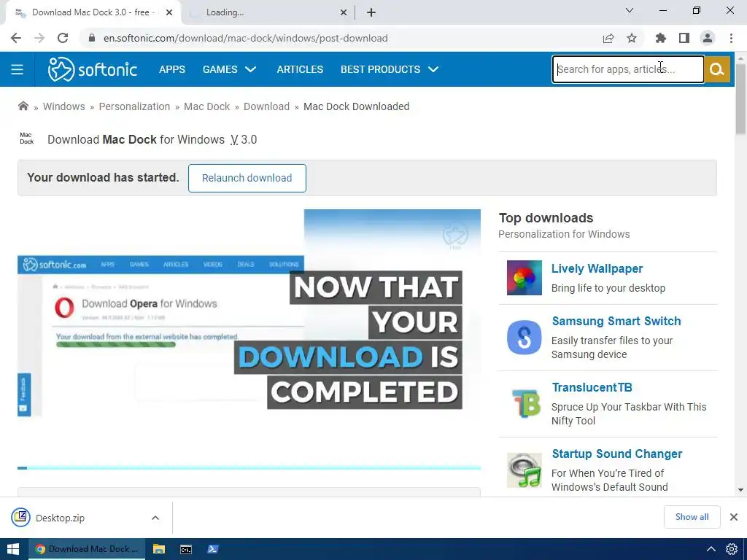Click the Mac Dock breadcrumb link
Screen dimensions: 747x560
point(206,106)
